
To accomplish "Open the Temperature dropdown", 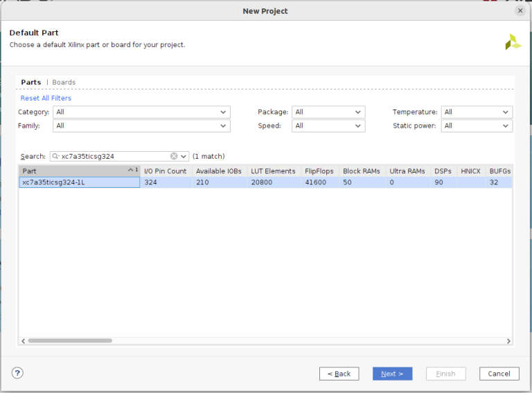I will (477, 112).
